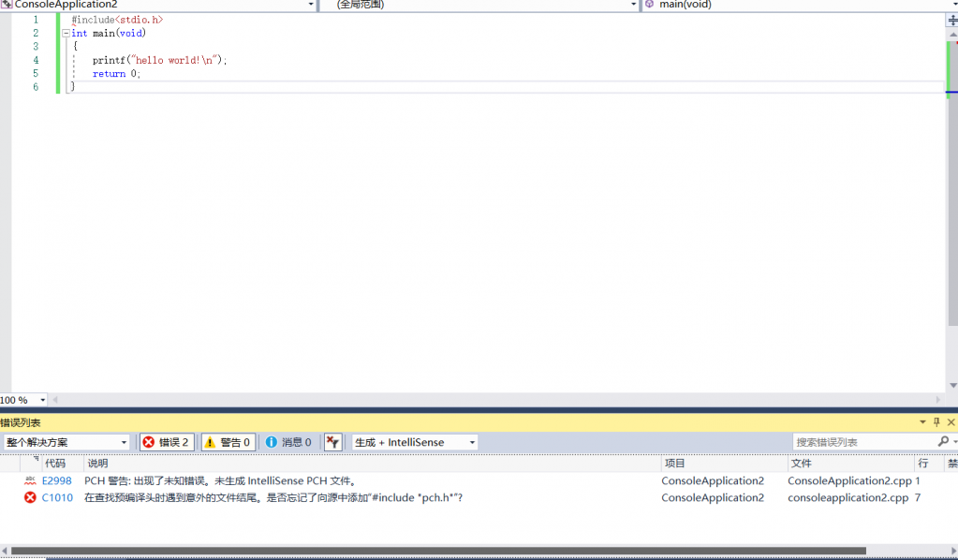Viewport: 958px width, 560px height.
Task: Close the error list panel
Action: (951, 422)
